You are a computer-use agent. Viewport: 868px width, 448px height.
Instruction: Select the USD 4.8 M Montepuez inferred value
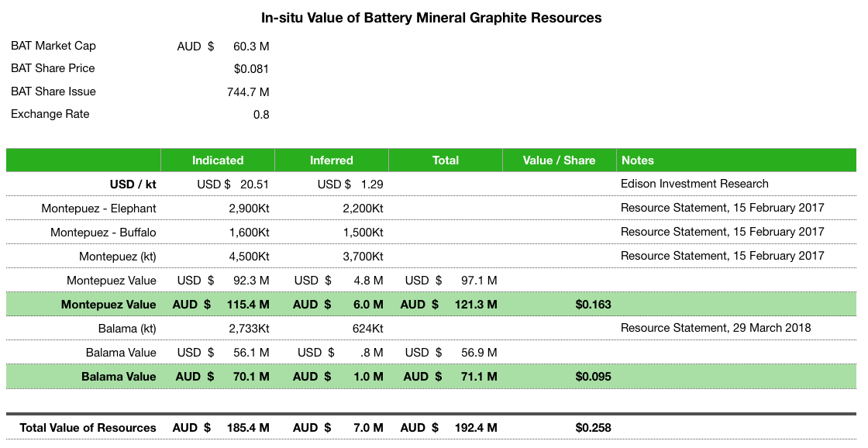tap(339, 281)
